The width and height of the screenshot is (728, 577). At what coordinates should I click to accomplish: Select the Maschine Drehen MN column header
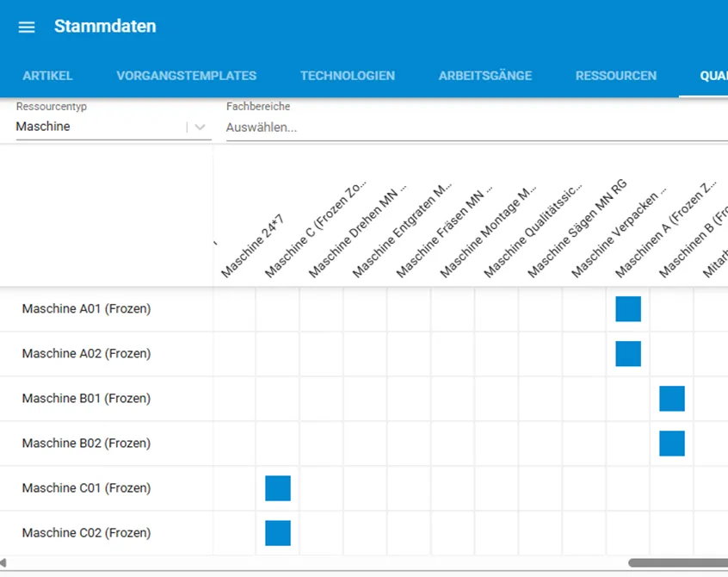357,231
